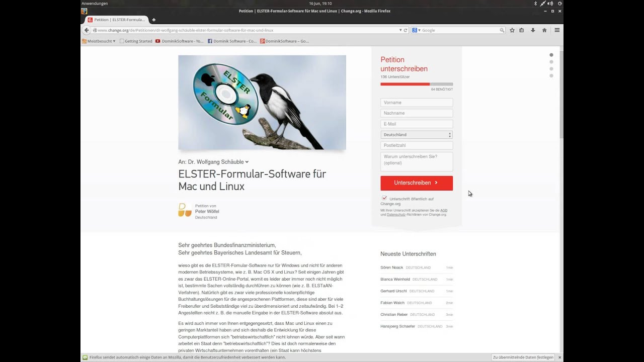644x362 pixels.
Task: Uncheck 'Unterschrift öffentlich auf Change.org'
Action: [x=384, y=199]
